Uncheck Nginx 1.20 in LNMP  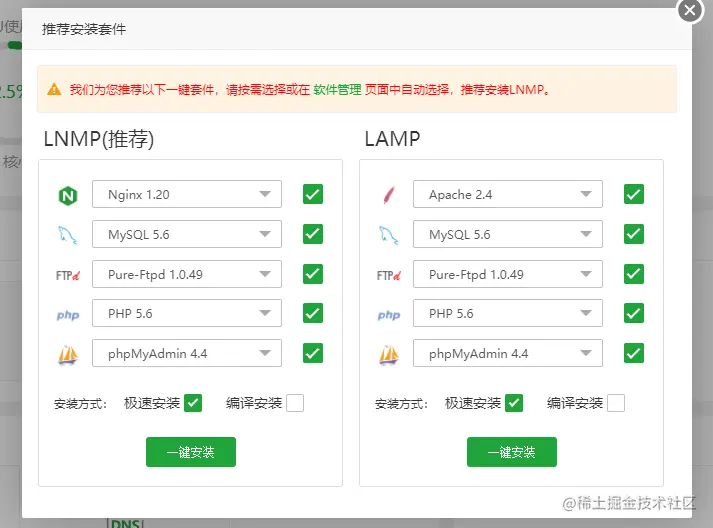point(313,194)
